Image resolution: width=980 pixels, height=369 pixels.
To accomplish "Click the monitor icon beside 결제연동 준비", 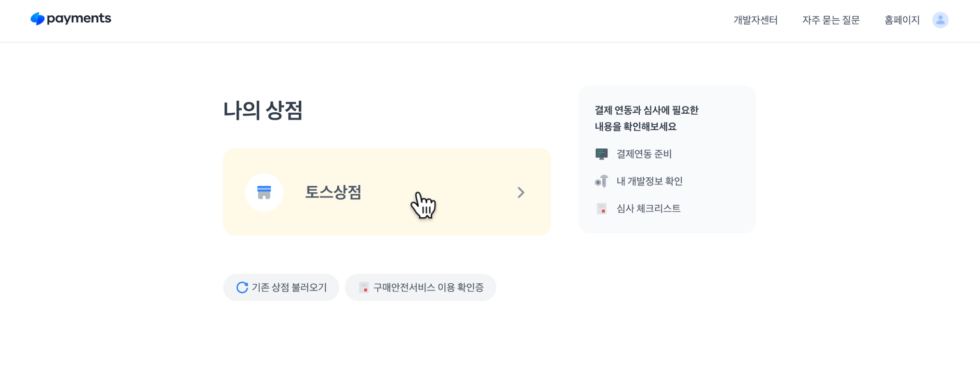I will [x=601, y=154].
